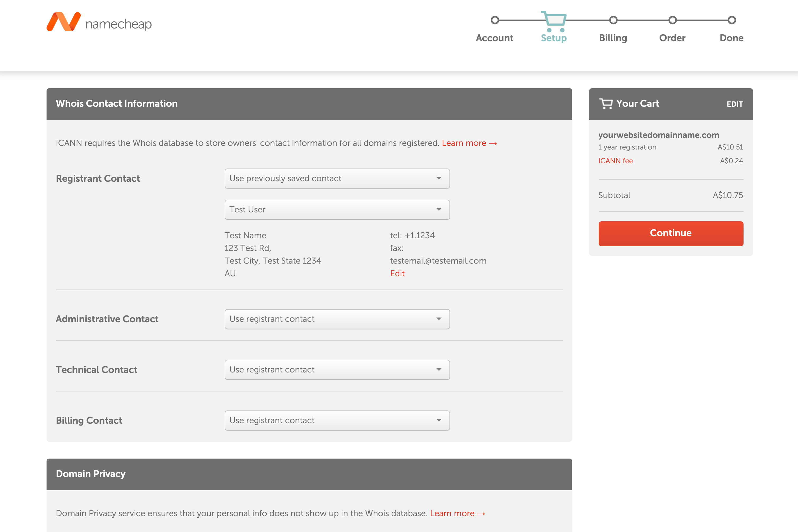Go to the Account step label
Image resolution: width=798 pixels, height=532 pixels.
[x=494, y=38]
